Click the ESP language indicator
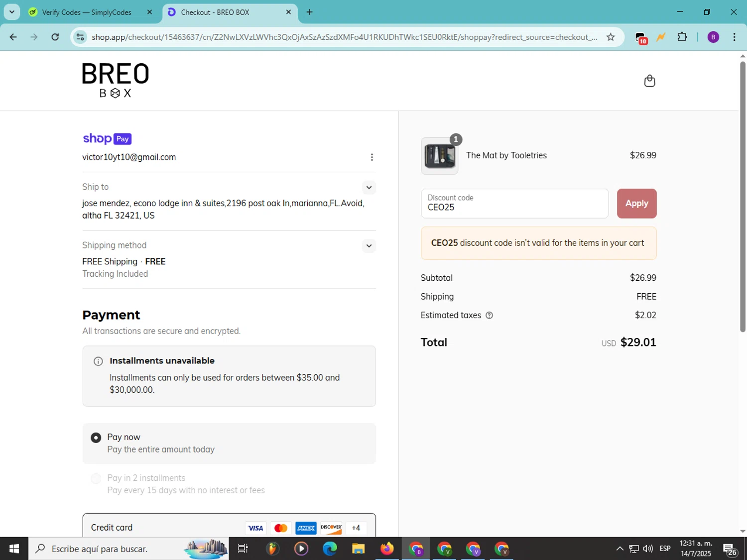Screen dimensions: 747x560 (665, 549)
